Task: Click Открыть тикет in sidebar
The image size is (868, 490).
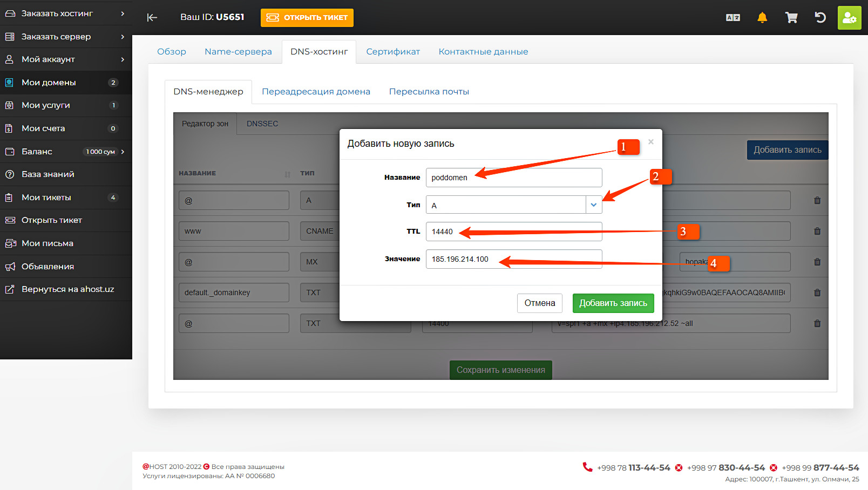Action: click(x=66, y=220)
